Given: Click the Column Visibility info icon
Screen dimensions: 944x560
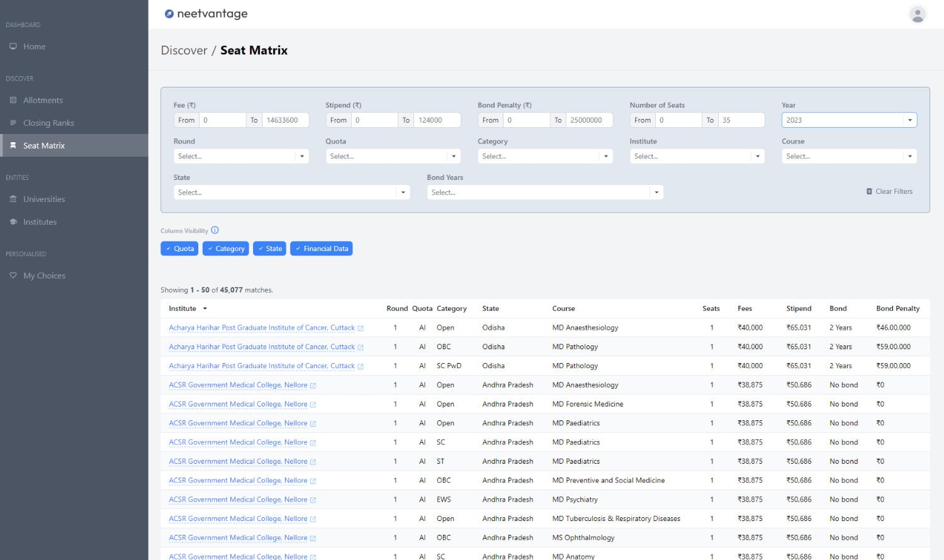Looking at the screenshot, I should [x=215, y=230].
